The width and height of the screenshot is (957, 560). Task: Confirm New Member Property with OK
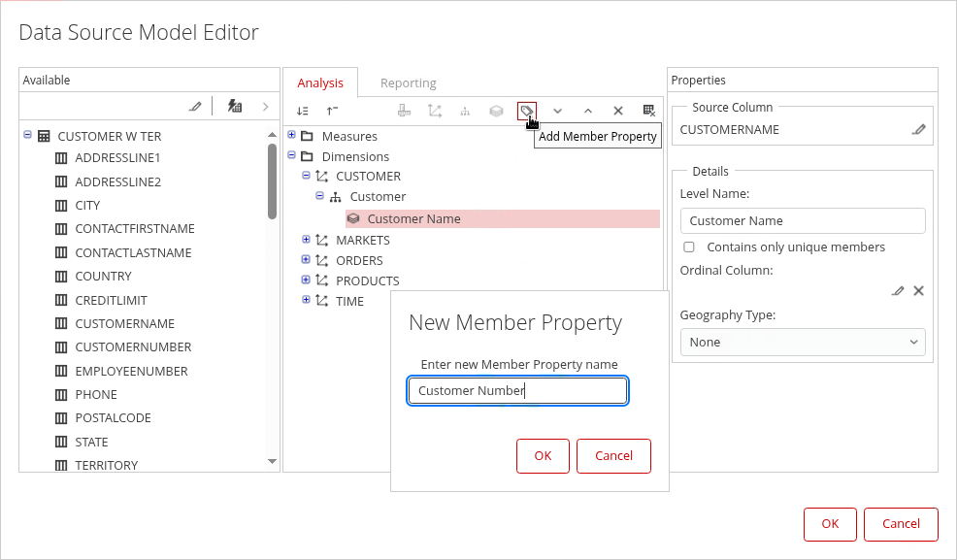coord(543,456)
